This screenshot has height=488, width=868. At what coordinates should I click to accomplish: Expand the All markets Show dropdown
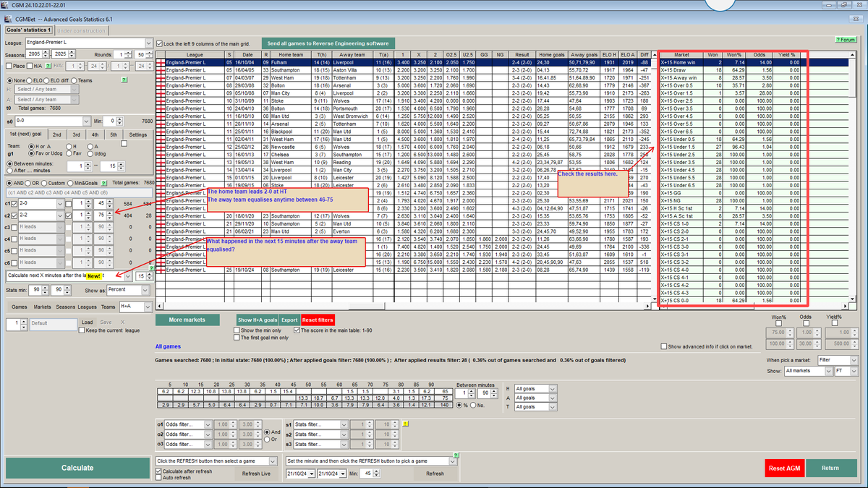[x=827, y=371]
